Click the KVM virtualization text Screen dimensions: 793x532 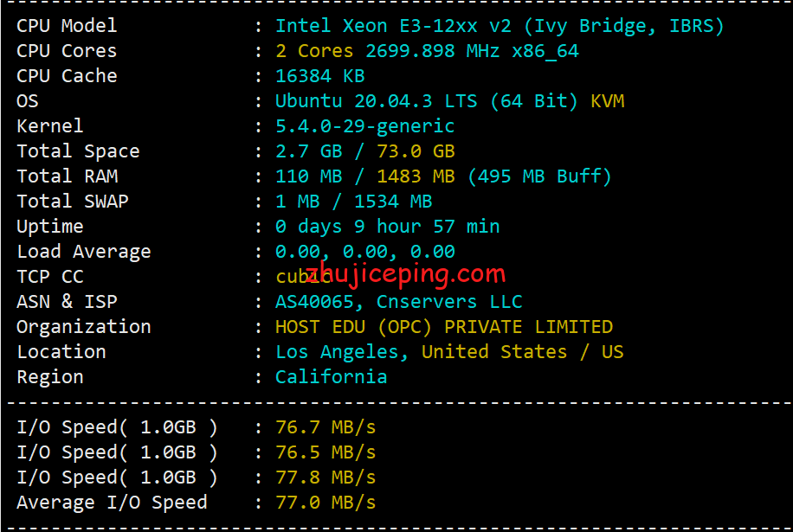tap(608, 101)
